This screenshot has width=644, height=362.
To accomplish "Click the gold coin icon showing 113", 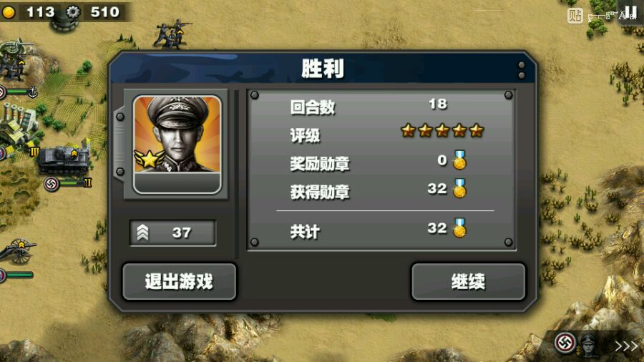I will [x=8, y=12].
